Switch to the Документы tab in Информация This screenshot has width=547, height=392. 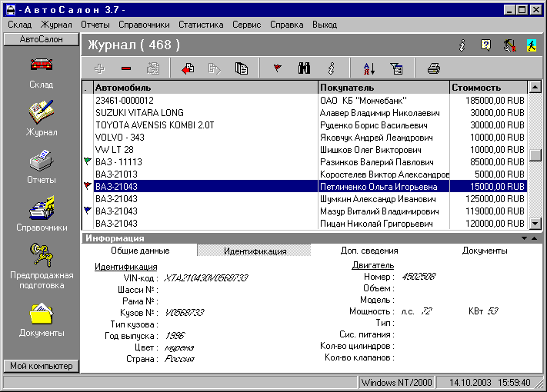click(485, 251)
